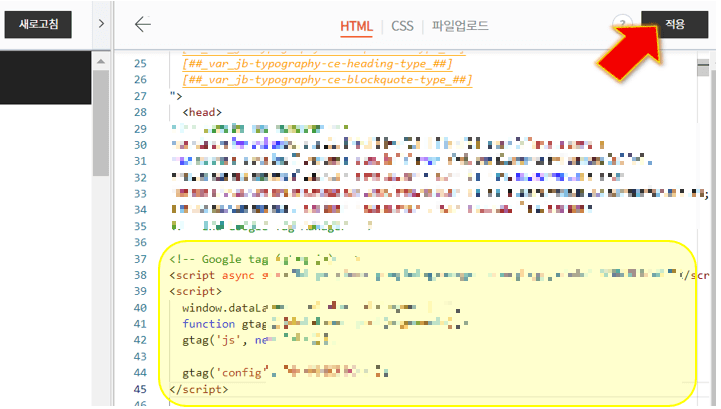Click line number 27 in the gutter
This screenshot has width=721, height=409.
click(140, 96)
